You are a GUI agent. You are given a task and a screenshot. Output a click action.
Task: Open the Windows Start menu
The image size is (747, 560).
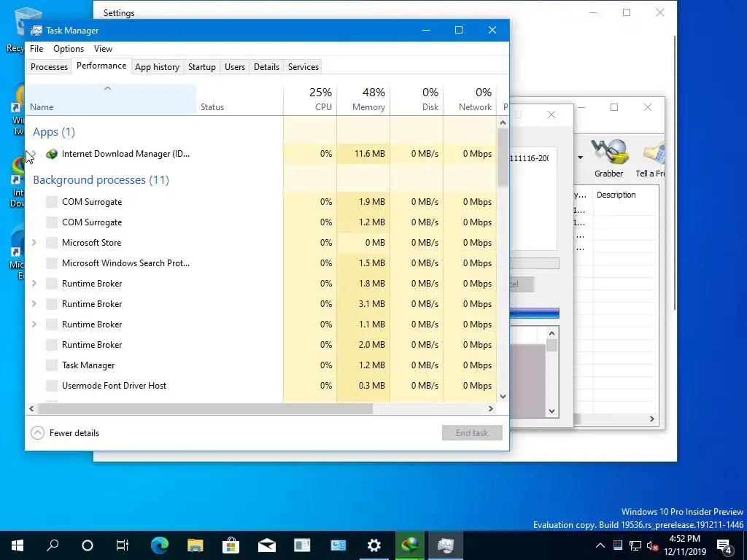coord(18,545)
